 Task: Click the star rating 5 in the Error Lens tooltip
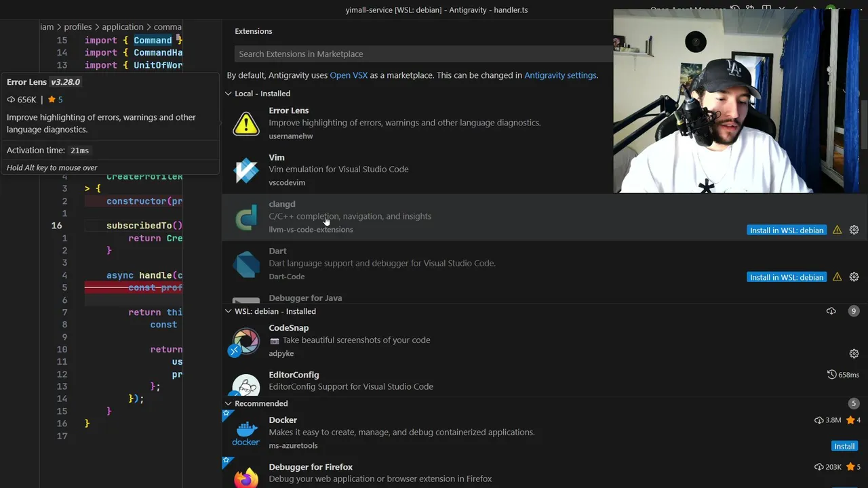[56, 100]
